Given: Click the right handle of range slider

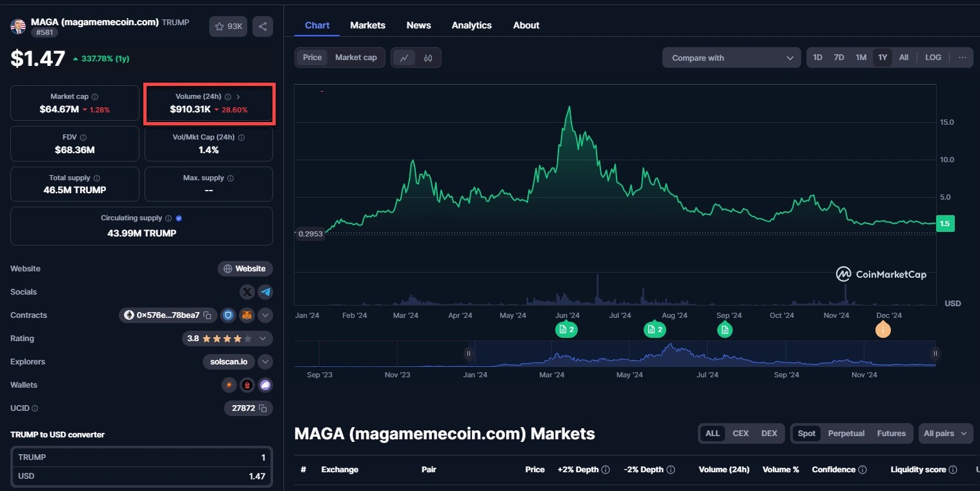Looking at the screenshot, I should (x=935, y=353).
